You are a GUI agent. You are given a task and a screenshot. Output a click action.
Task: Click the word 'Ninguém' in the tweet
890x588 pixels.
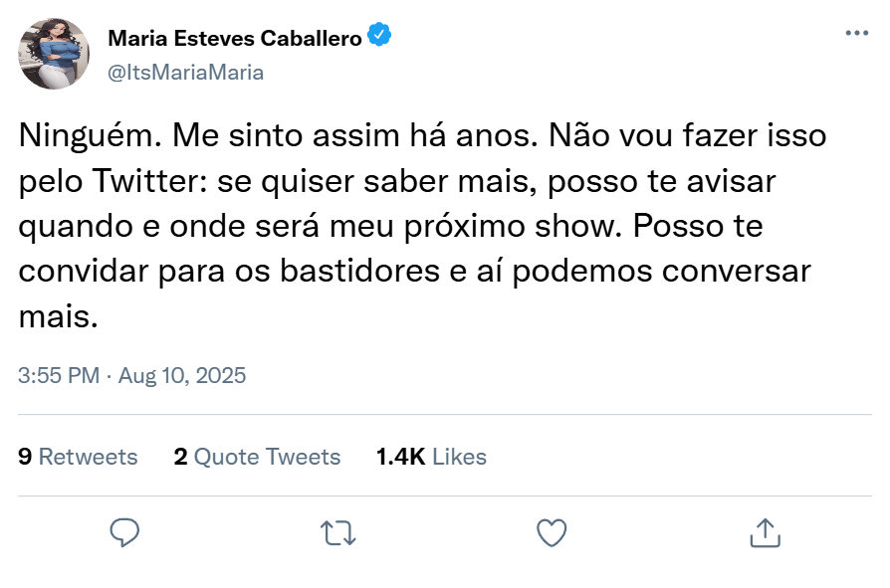point(84,134)
